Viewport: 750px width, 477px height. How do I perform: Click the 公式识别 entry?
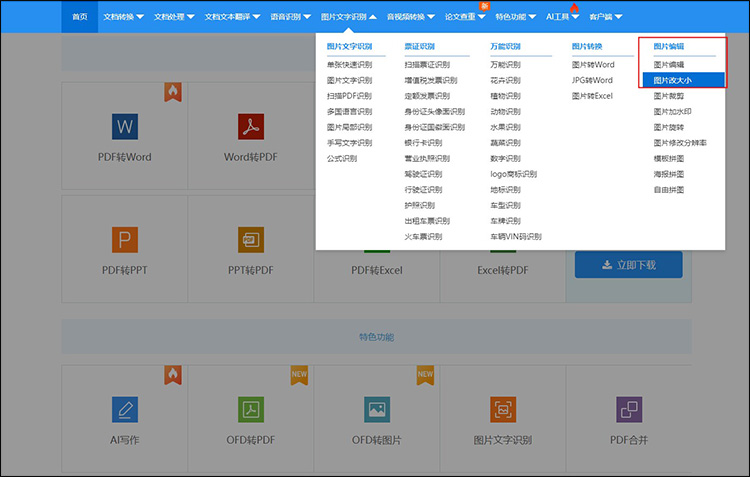[x=342, y=158]
